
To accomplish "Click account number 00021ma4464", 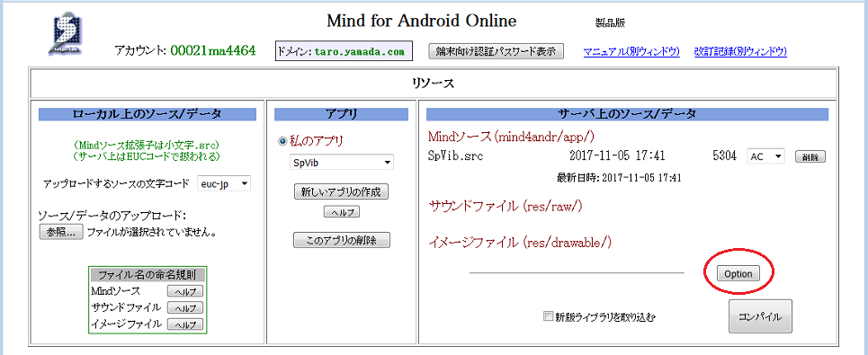I will (x=213, y=51).
